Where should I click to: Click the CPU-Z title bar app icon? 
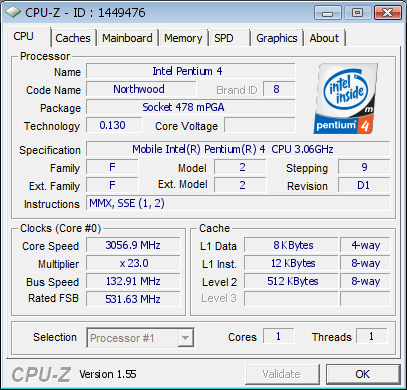[13, 12]
